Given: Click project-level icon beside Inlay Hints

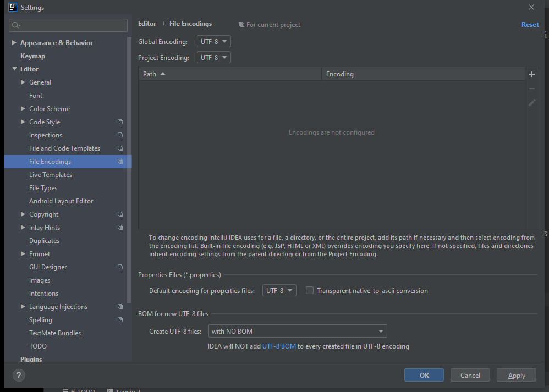Looking at the screenshot, I should tap(120, 228).
